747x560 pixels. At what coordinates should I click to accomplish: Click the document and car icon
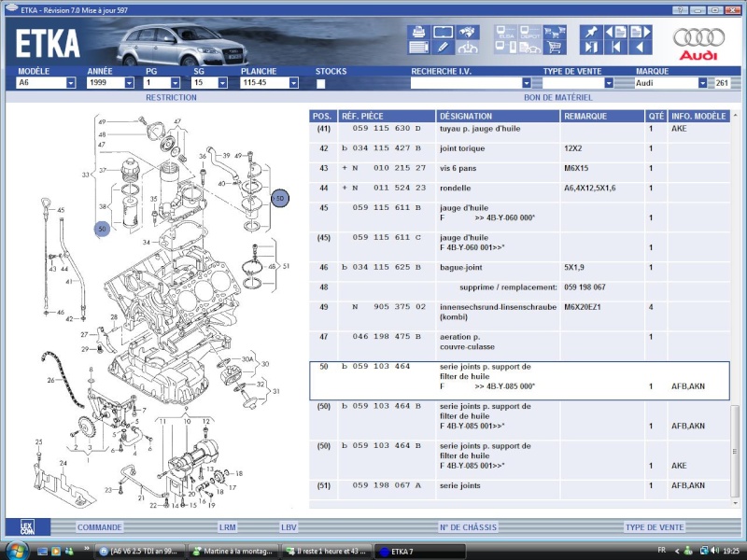[x=529, y=48]
